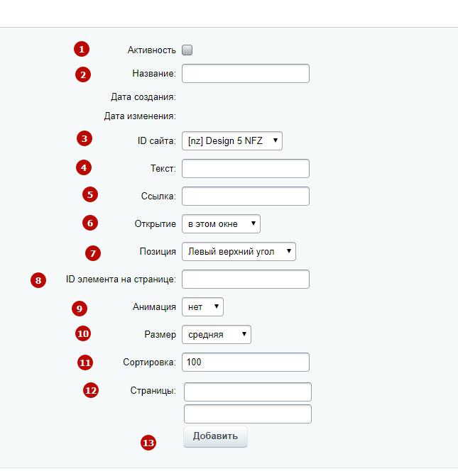
Task: Click the Добавить button
Action: 215,436
